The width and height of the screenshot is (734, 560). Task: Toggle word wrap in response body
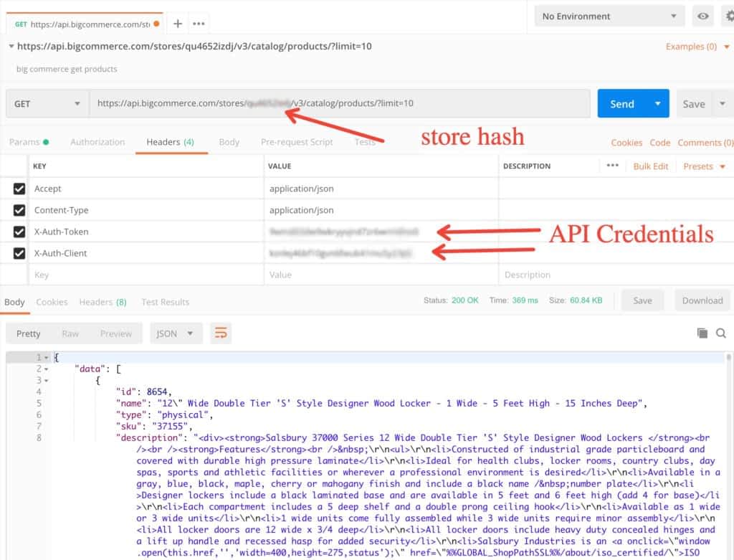[x=221, y=333]
